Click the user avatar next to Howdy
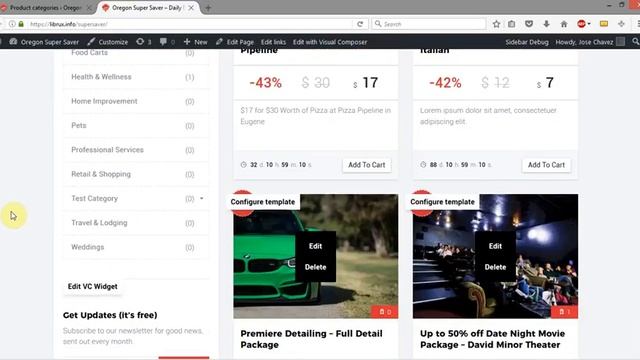 [x=620, y=42]
